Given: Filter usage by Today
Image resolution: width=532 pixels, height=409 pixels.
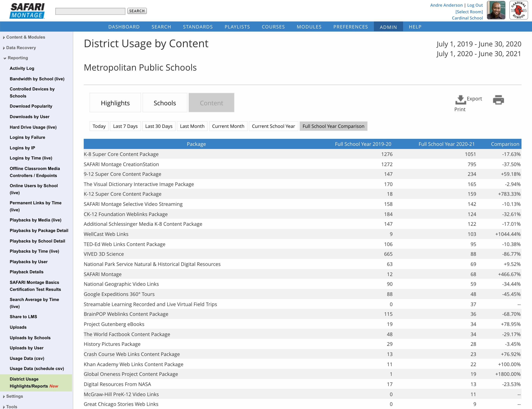Looking at the screenshot, I should (x=99, y=126).
